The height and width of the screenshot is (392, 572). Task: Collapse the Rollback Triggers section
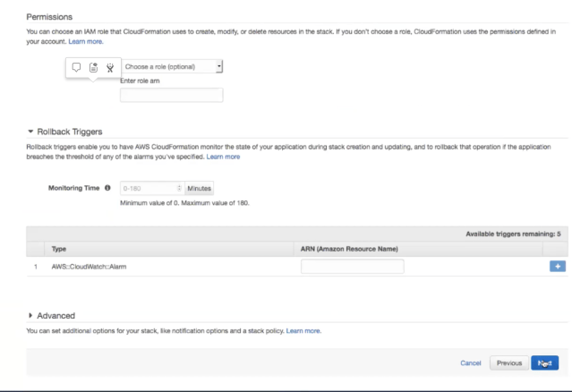coord(30,132)
